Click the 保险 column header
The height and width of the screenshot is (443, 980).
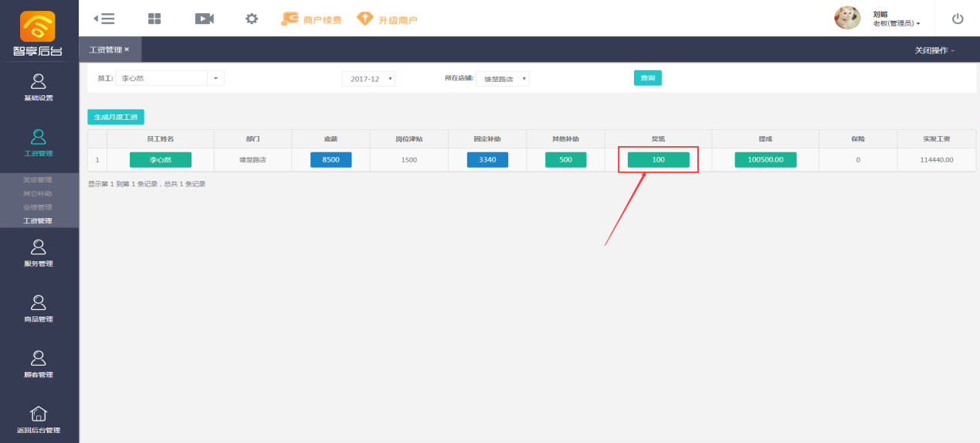pyautogui.click(x=858, y=138)
